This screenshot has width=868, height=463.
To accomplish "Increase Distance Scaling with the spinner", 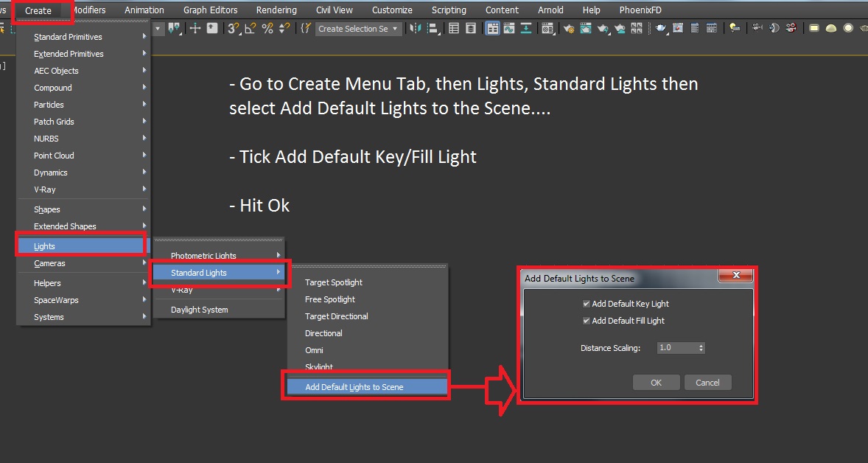I will 701,345.
